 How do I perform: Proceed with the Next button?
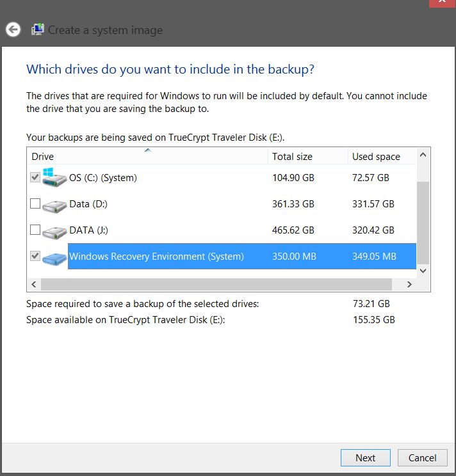[x=366, y=458]
